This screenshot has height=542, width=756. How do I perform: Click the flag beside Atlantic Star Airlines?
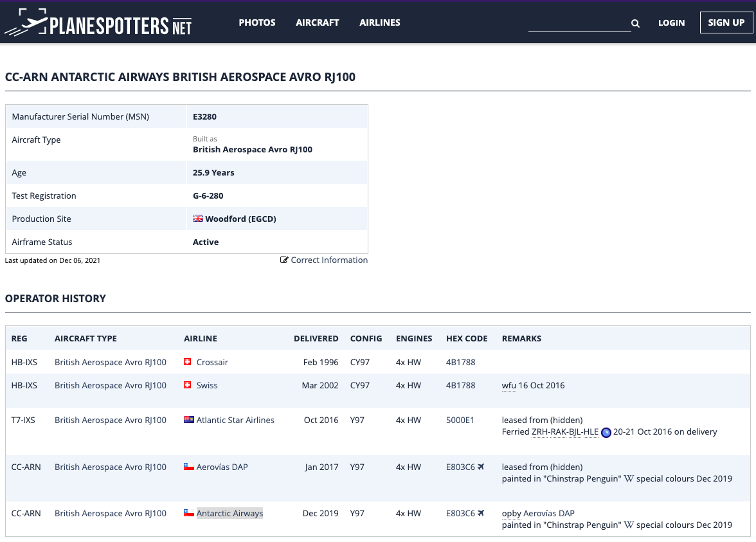coord(188,419)
